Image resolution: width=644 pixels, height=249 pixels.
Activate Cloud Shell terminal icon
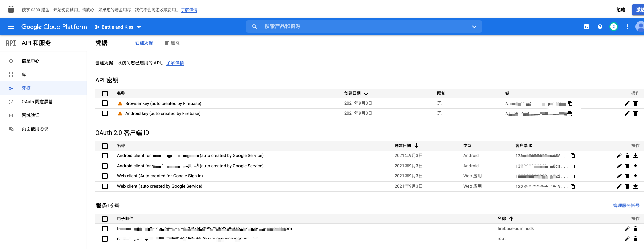pos(587,27)
